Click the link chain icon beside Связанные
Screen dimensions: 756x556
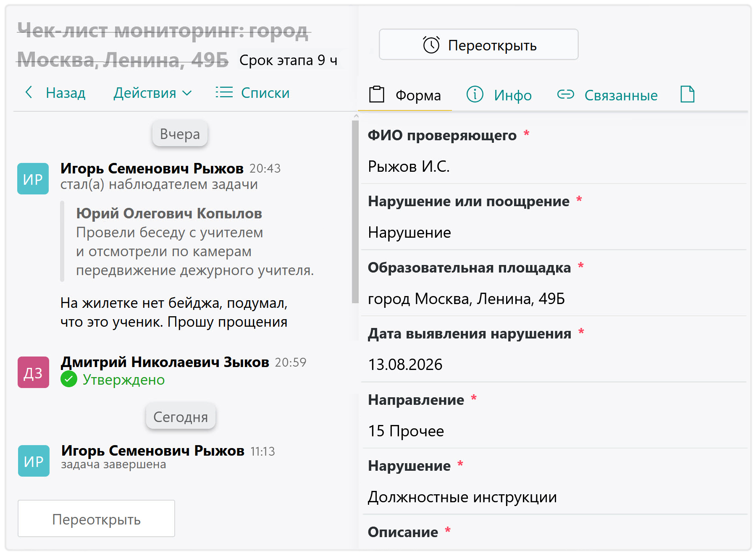565,94
